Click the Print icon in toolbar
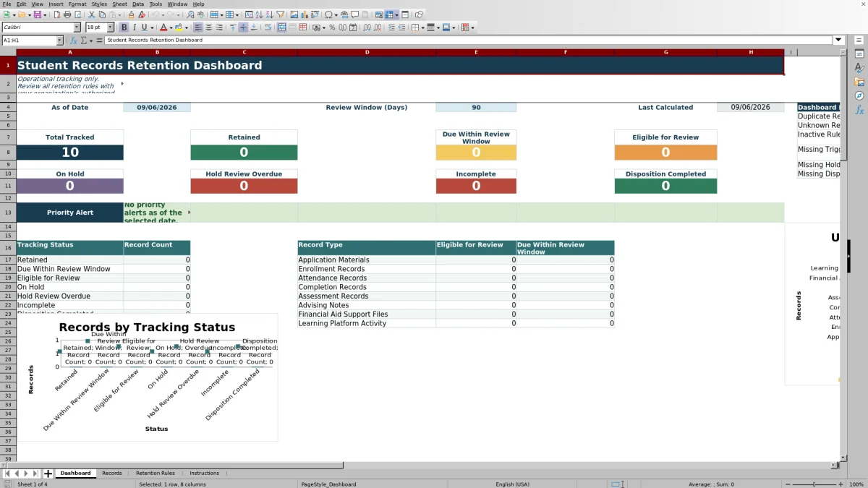The width and height of the screenshot is (868, 488). point(67,14)
